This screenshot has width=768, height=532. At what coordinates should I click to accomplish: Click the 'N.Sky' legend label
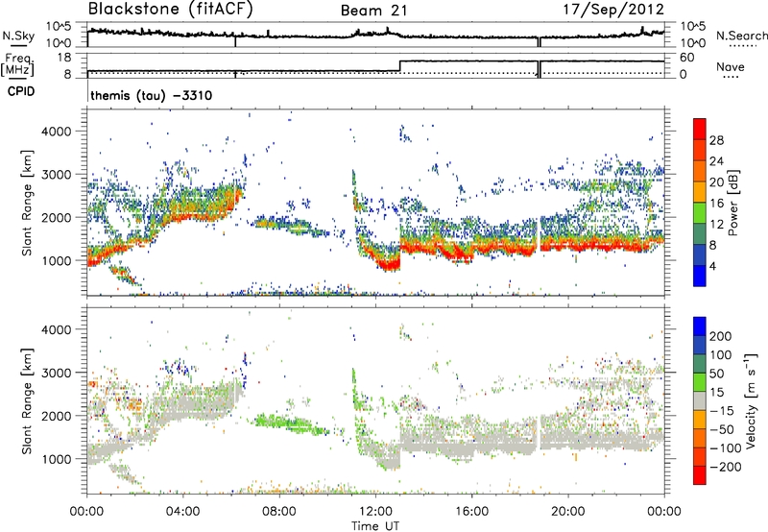[x=18, y=36]
